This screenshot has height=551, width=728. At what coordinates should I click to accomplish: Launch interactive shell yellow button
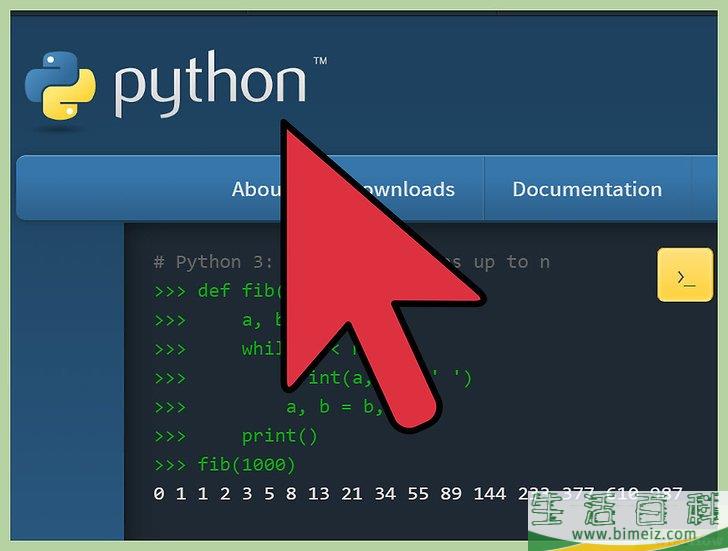[x=685, y=275]
